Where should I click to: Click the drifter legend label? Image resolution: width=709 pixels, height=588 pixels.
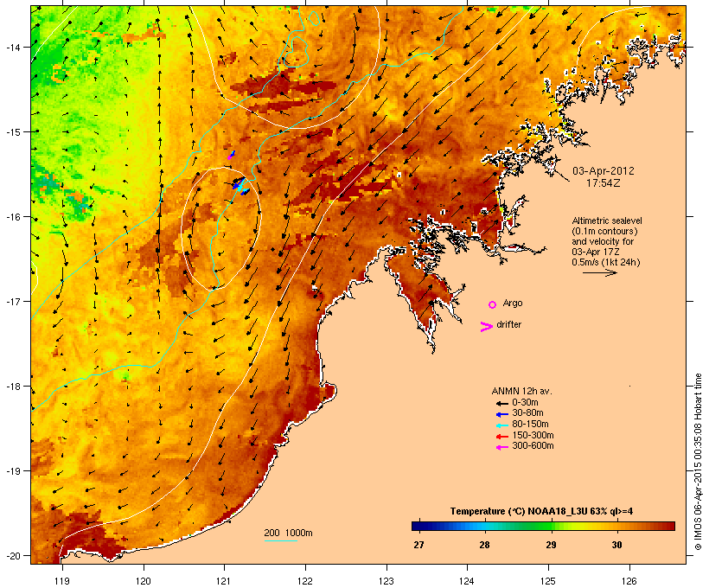tap(508, 324)
